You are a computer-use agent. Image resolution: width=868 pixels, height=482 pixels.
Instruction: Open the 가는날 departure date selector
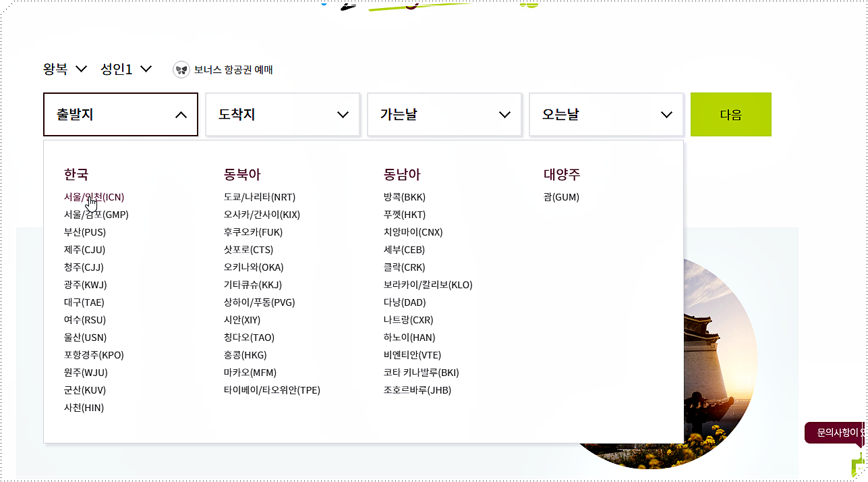click(x=444, y=114)
